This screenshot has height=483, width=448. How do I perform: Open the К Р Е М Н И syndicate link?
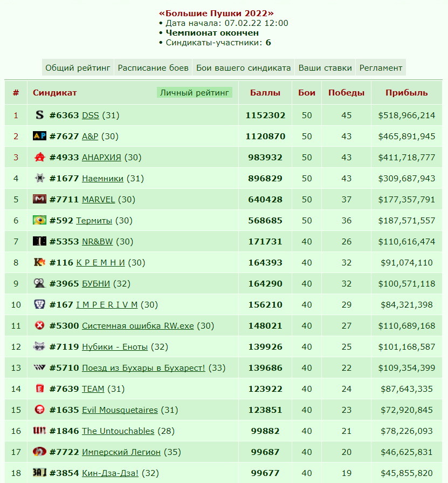(x=101, y=262)
